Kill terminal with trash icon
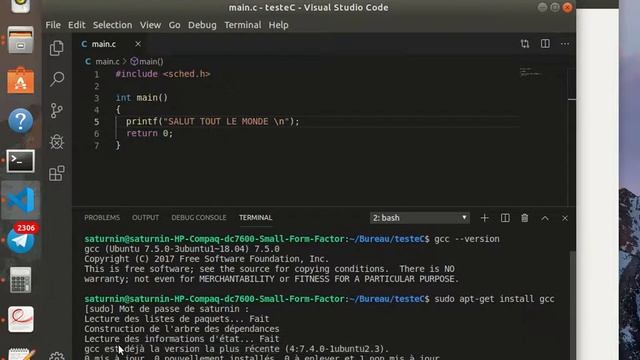Screen dimensions: 640x360 click(524, 218)
